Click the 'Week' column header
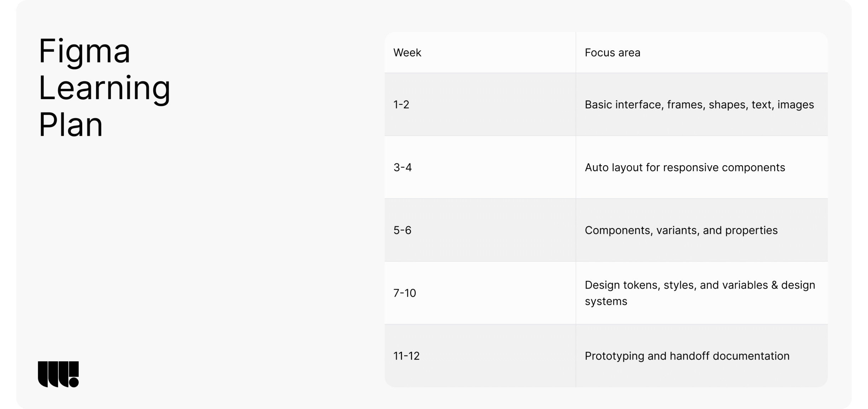This screenshot has width=868, height=409. click(407, 53)
